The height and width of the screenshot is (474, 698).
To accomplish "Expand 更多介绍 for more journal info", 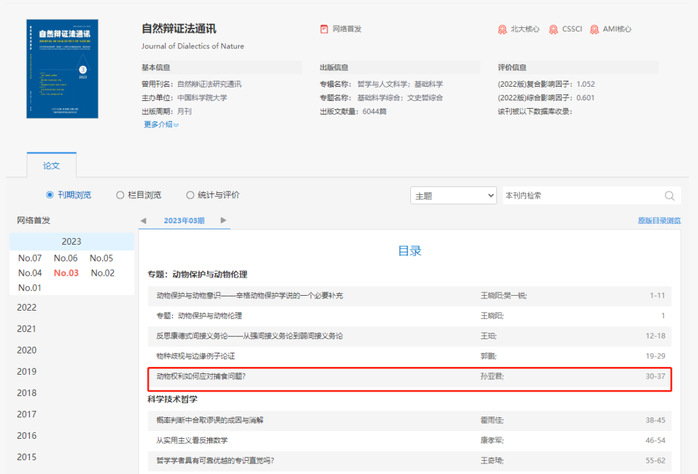I will click(163, 125).
